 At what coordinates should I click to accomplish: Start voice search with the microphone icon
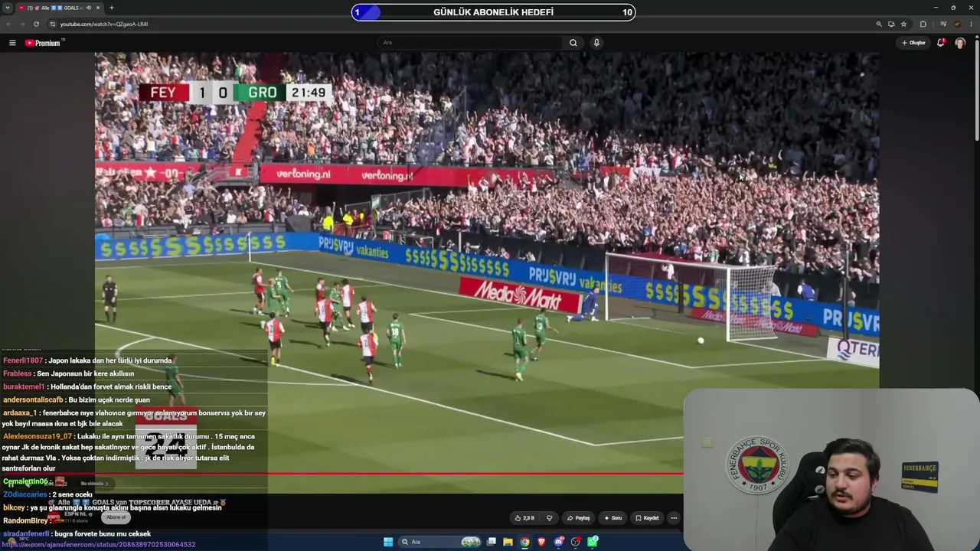coord(596,43)
